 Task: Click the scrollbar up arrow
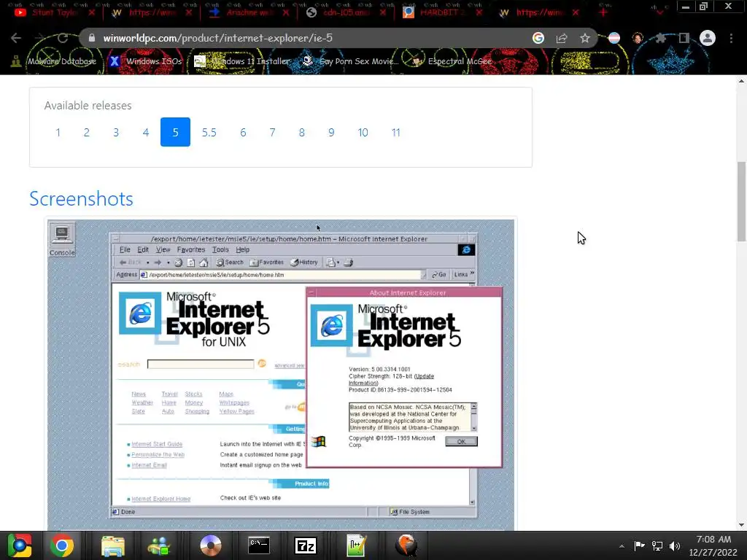click(x=741, y=81)
